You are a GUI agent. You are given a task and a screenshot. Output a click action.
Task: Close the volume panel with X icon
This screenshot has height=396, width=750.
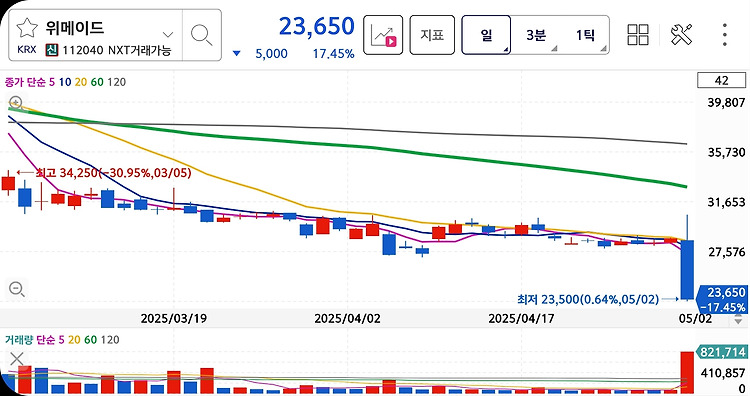click(17, 358)
